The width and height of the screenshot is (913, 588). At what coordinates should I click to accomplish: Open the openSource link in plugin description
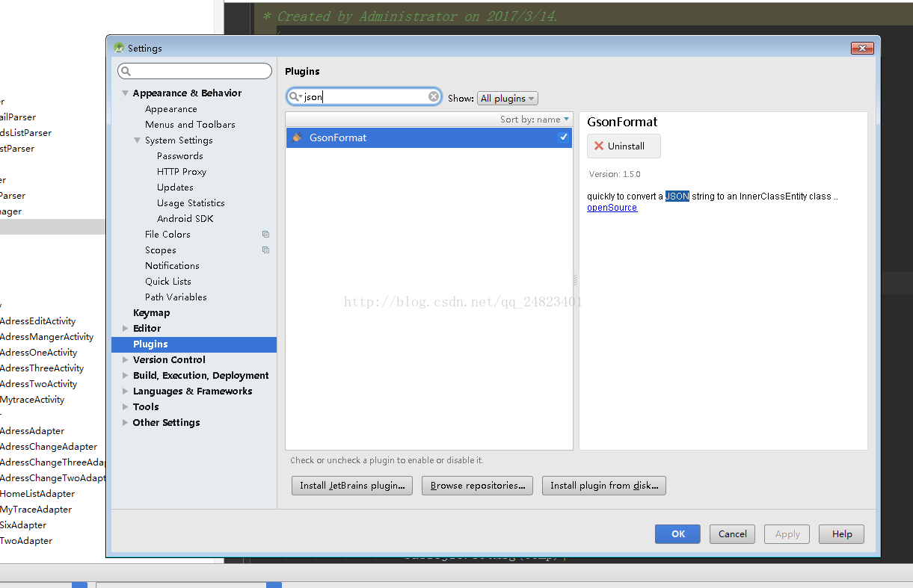[x=612, y=208]
